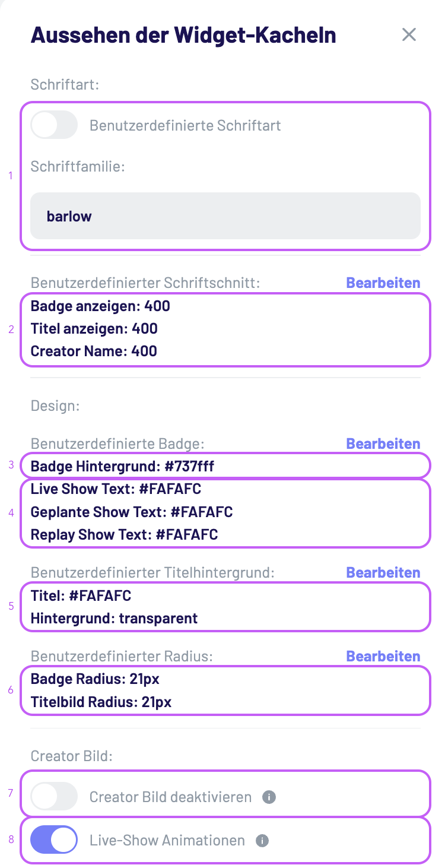The height and width of the screenshot is (868, 445).
Task: Toggle Creator Bild deaktivieren switch
Action: pos(54,797)
